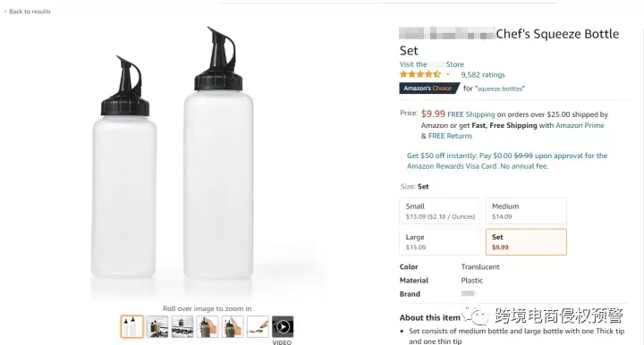This screenshot has width=644, height=345.
Task: Show fourth thumbnail of hand holding bottle
Action: point(208,326)
